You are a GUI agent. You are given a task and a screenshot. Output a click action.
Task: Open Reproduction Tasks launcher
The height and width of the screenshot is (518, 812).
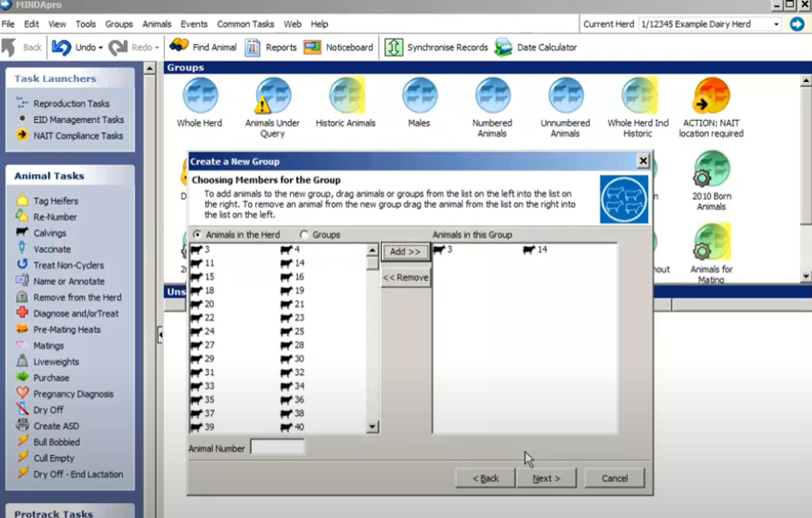[64, 103]
